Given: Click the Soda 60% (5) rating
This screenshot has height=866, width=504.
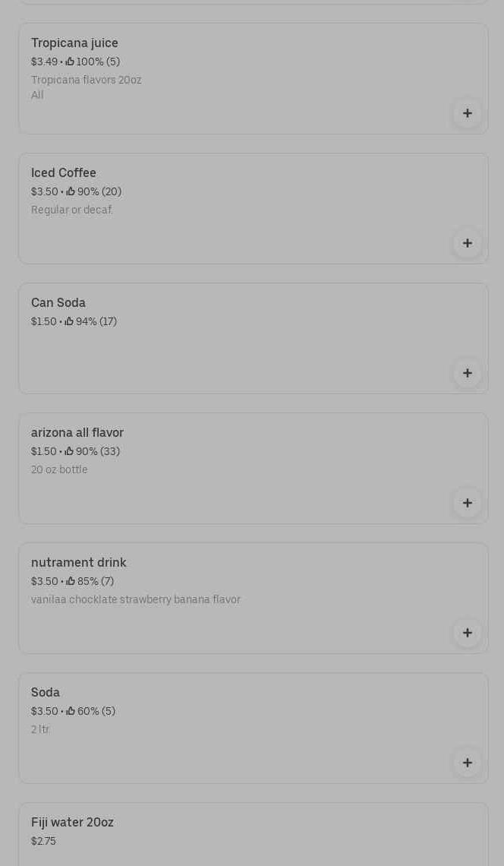Looking at the screenshot, I should click(x=90, y=712).
